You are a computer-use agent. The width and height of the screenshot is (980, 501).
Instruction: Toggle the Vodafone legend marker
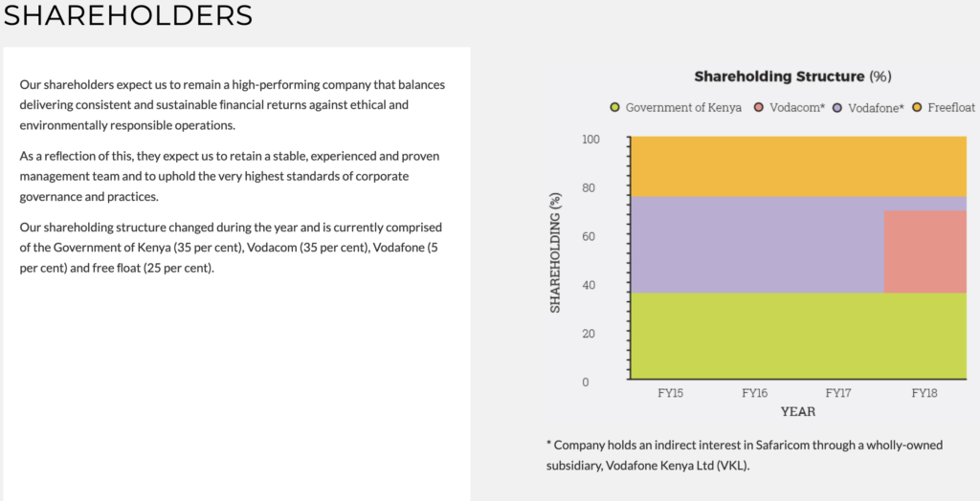pos(837,107)
